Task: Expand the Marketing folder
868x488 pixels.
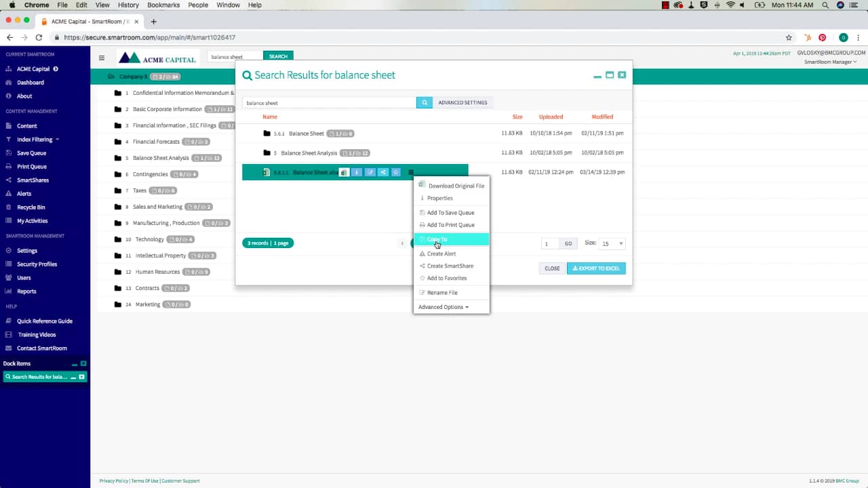Action: 117,304
